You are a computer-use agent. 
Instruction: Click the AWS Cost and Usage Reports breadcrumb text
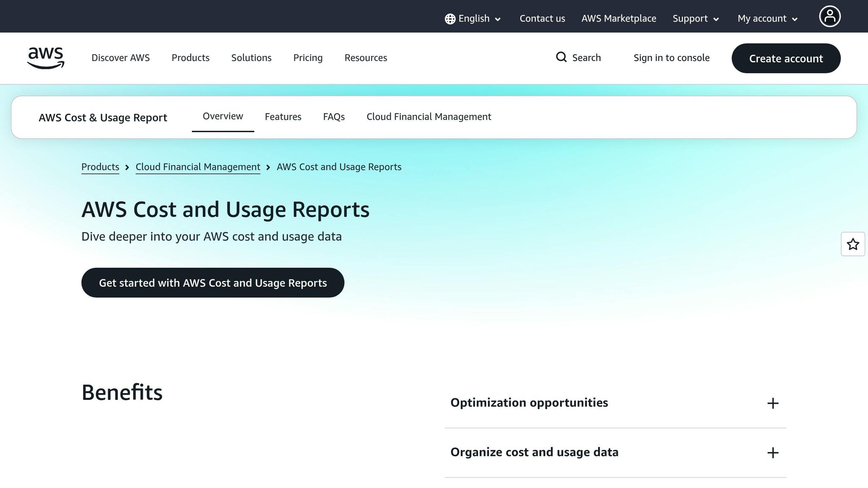(x=339, y=167)
